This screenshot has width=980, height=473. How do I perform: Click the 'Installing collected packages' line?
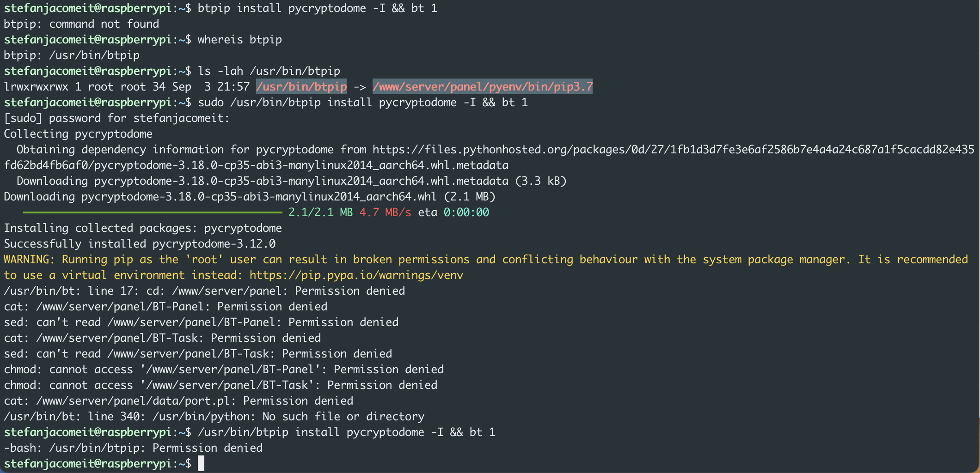tap(143, 228)
